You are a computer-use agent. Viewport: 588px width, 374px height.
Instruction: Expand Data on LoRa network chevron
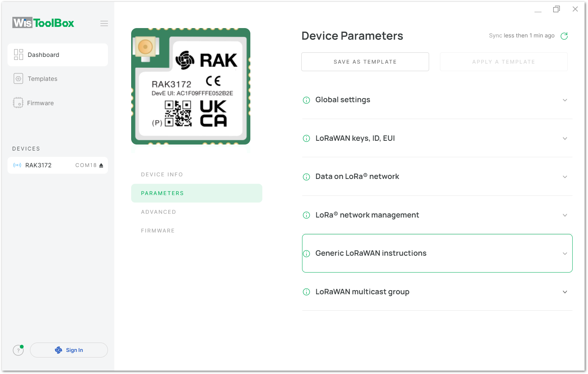(565, 177)
